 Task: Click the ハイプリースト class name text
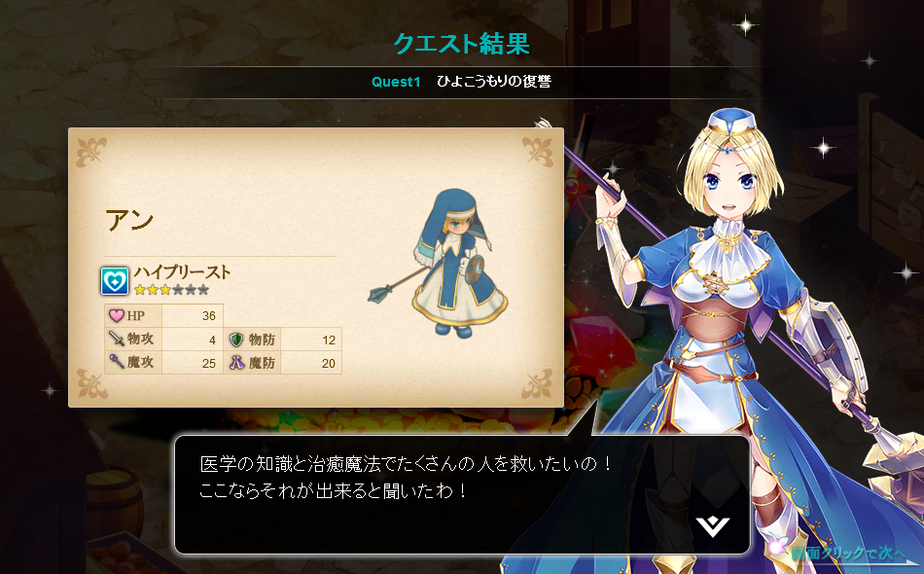tap(182, 271)
